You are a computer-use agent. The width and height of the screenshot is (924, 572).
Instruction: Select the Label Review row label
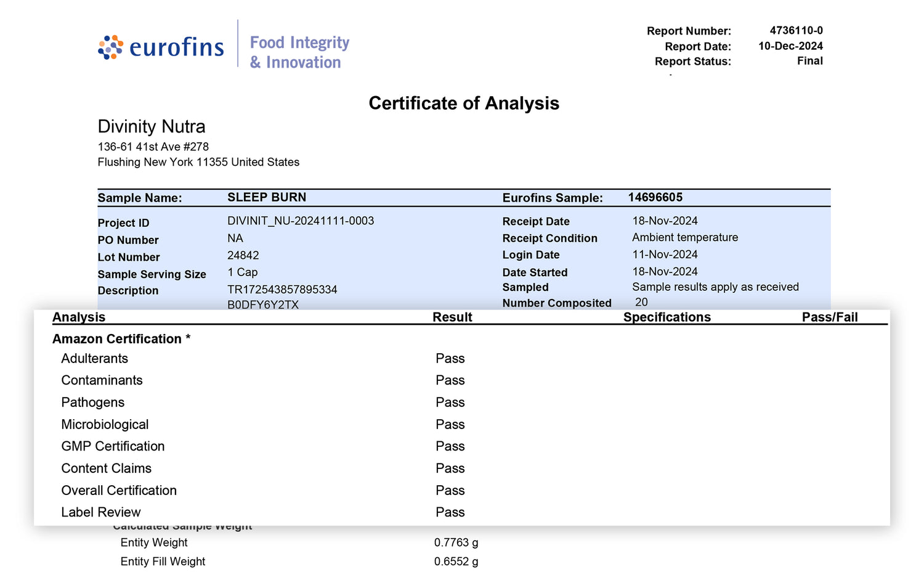(101, 512)
